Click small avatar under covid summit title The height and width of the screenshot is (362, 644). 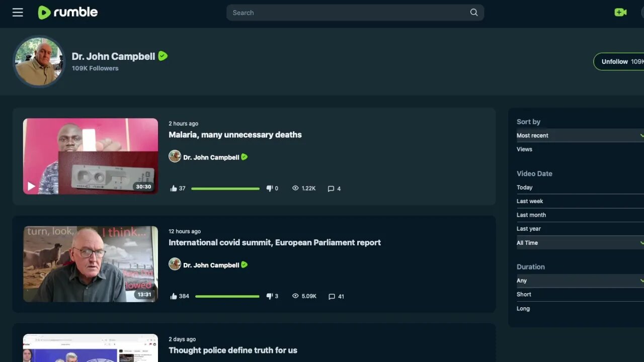pyautogui.click(x=175, y=264)
